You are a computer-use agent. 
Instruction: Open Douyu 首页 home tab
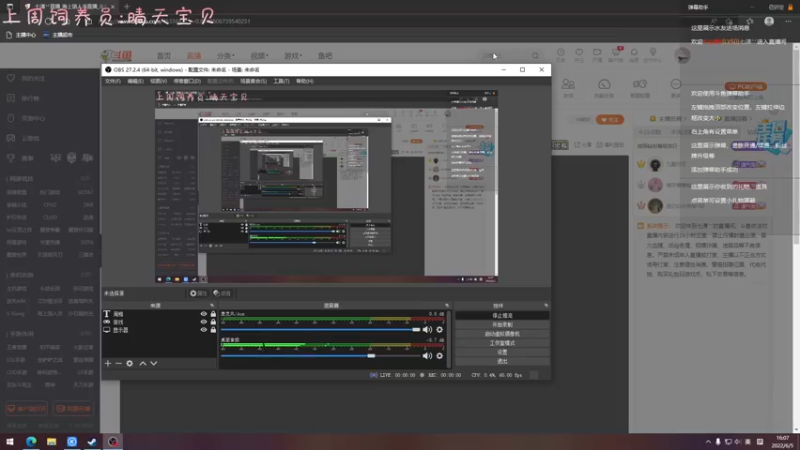[x=164, y=56]
